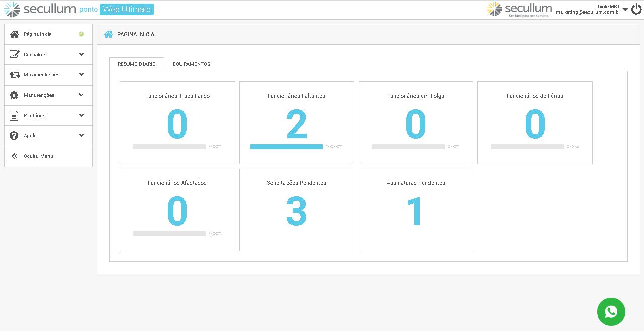This screenshot has height=331, width=644.
Task: Expand the Relatórios menu chevron
Action: (81, 115)
